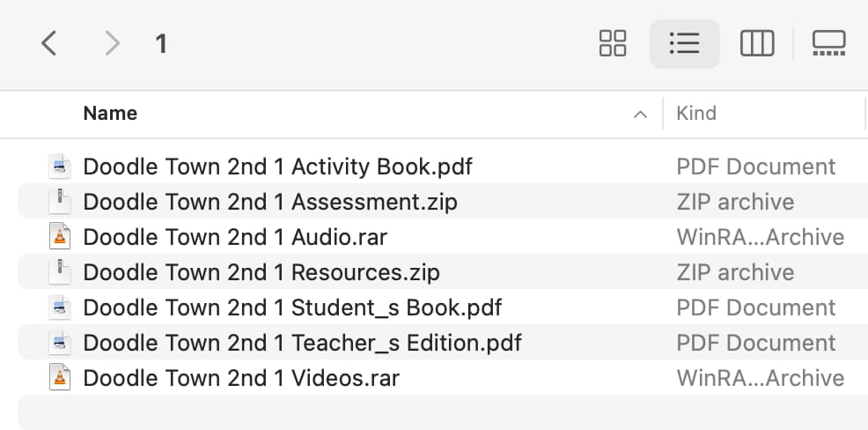Screen dimensions: 868x430
Task: Select Doodle Town 2nd 1 Assessment.zip
Action: tap(270, 202)
